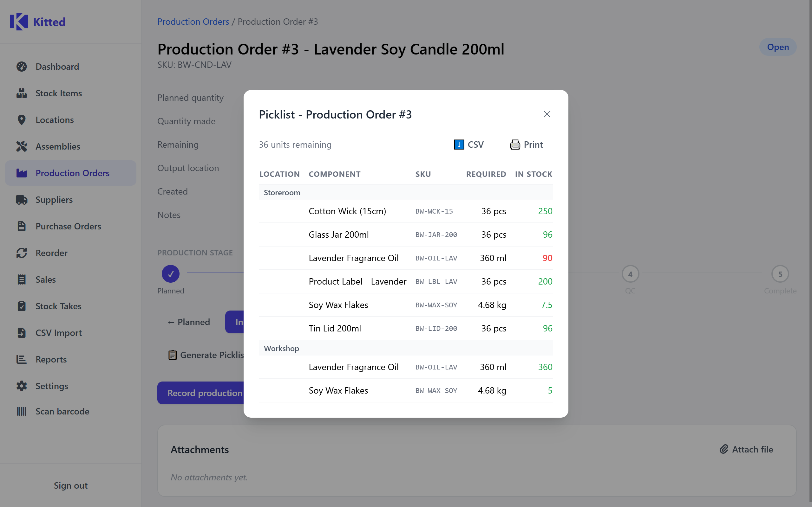Open Reorder via the refresh arrows icon
Image resolution: width=812 pixels, height=507 pixels.
click(x=22, y=253)
